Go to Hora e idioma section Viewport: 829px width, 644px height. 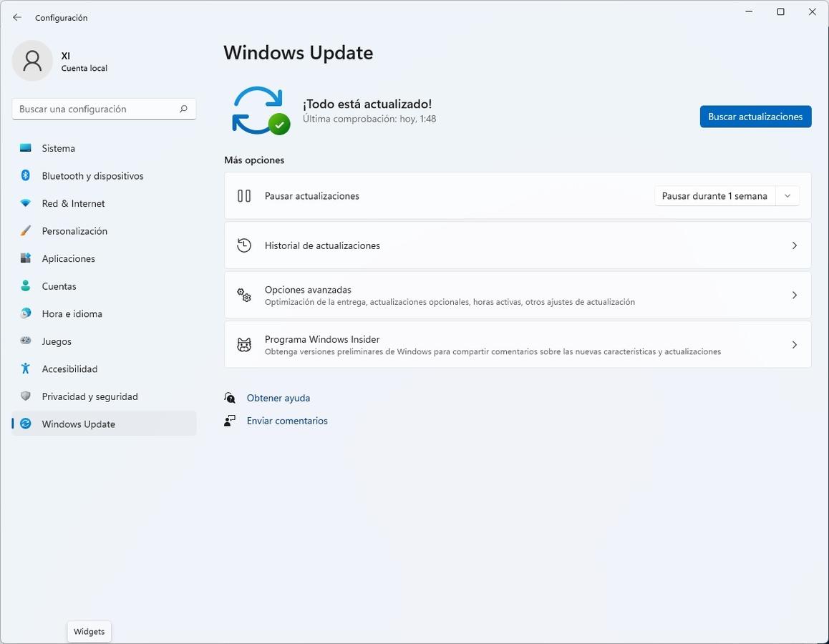[x=72, y=313]
